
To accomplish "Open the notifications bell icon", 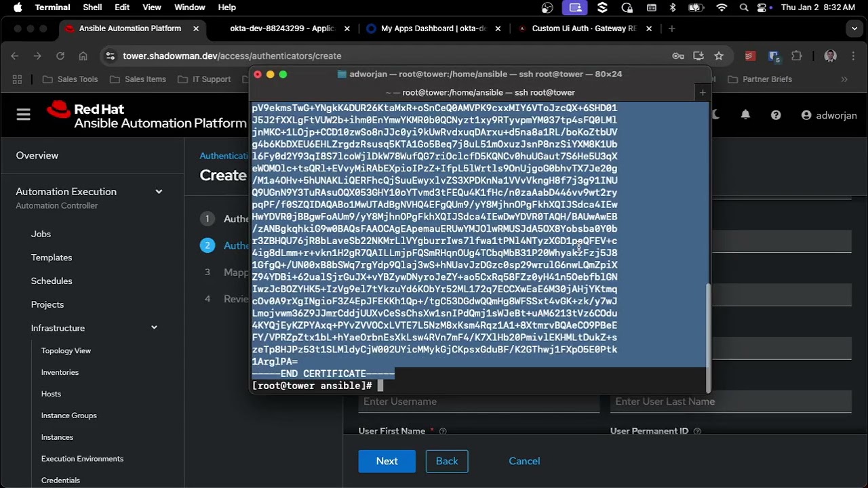I will pos(745,115).
